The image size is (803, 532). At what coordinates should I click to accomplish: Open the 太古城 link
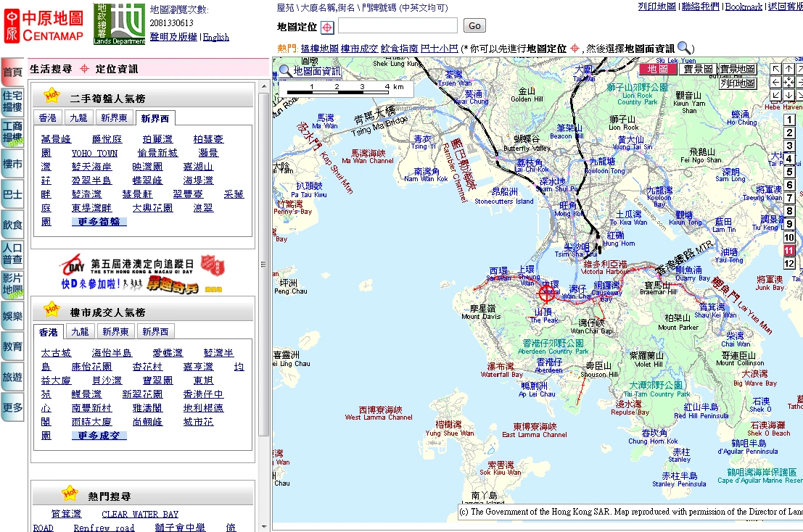coord(56,353)
